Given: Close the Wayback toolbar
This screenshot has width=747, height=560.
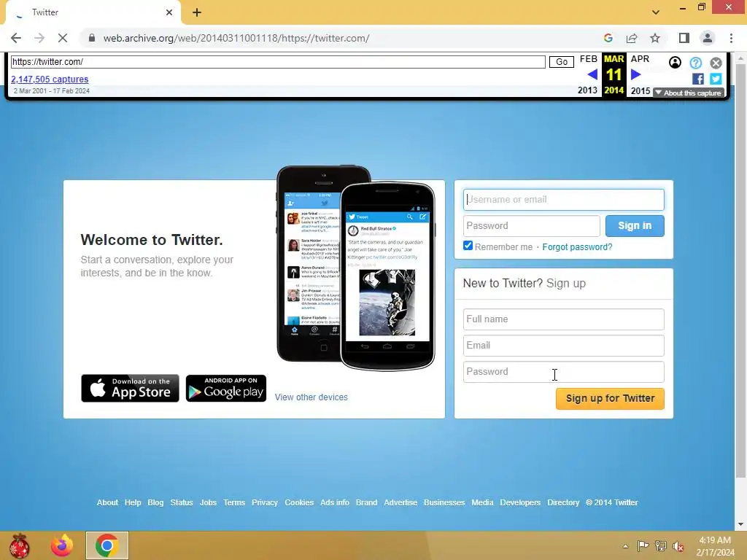Looking at the screenshot, I should click(x=716, y=63).
